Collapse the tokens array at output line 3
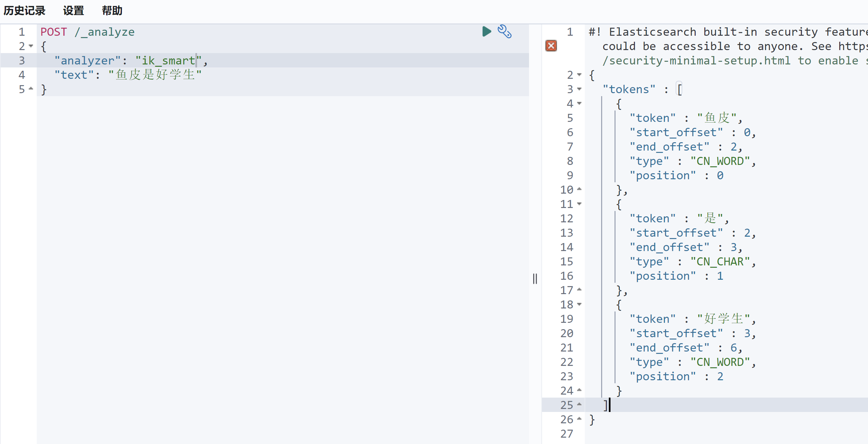This screenshot has height=444, width=868. [579, 89]
